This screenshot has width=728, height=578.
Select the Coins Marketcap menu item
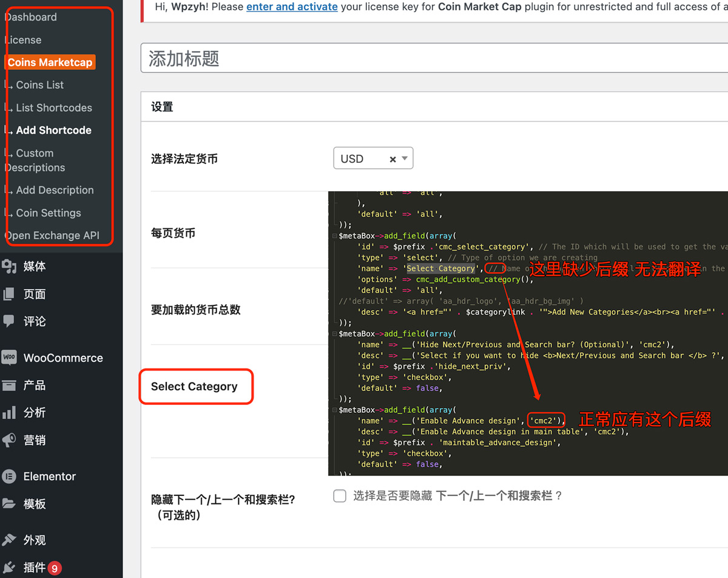point(50,62)
